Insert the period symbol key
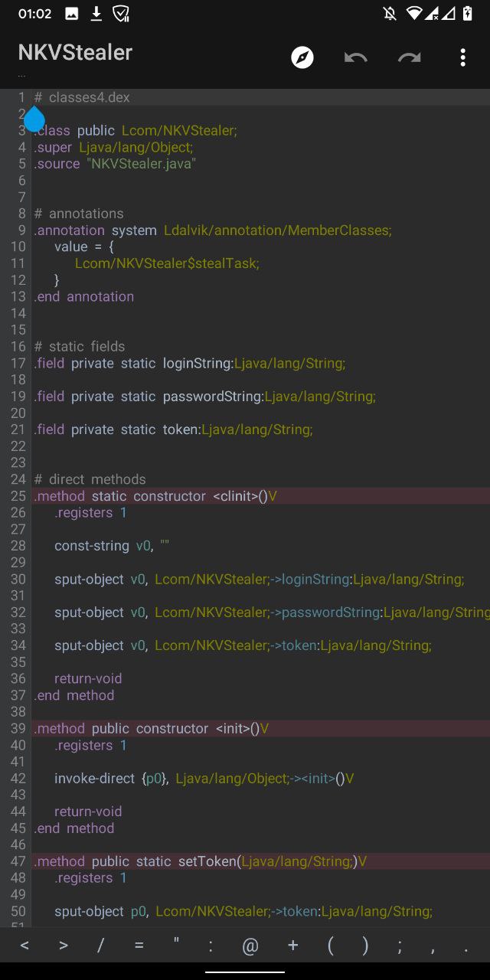Screen dimensions: 490x980 (466, 951)
